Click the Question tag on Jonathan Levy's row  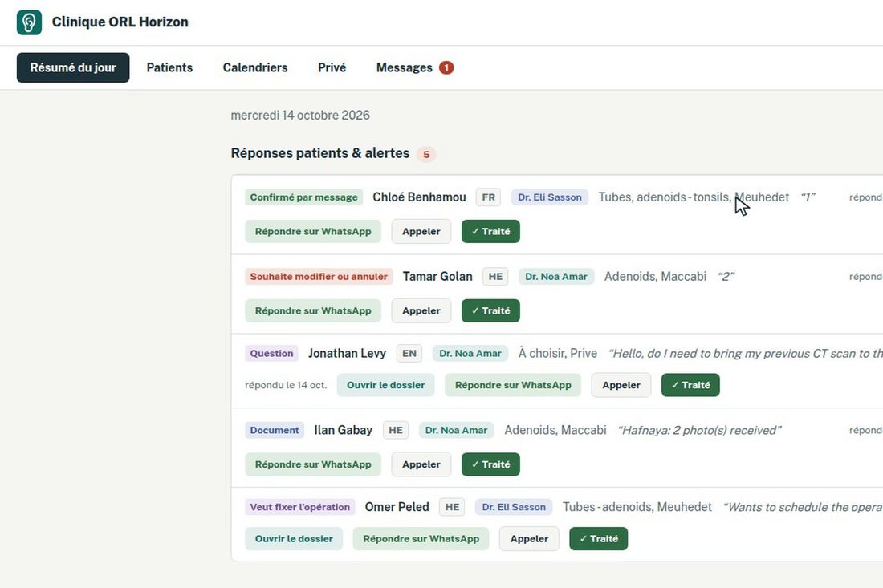[x=271, y=354]
